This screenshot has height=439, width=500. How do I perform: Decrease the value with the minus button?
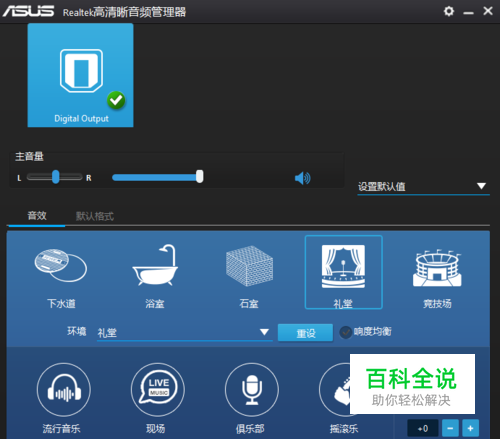pyautogui.click(x=450, y=428)
